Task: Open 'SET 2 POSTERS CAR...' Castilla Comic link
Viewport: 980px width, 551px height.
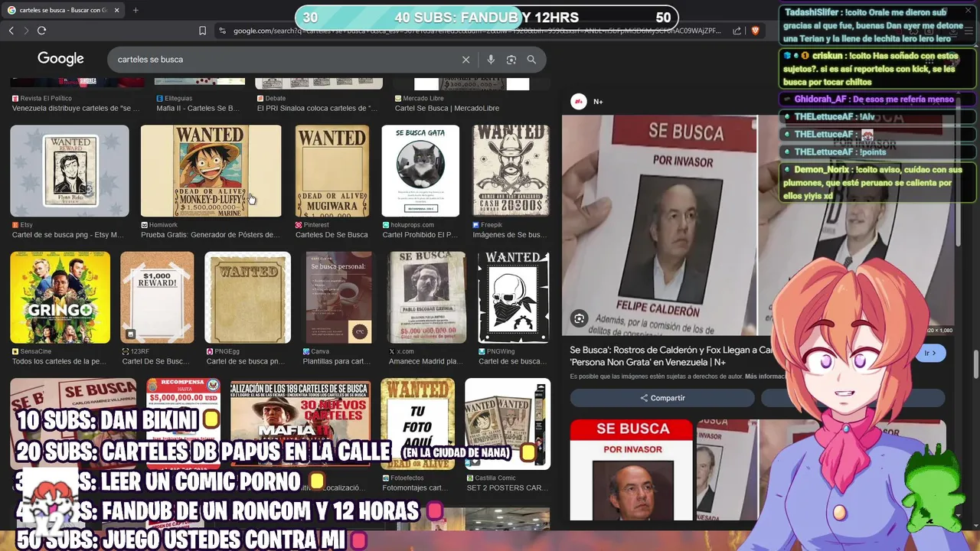Action: point(506,487)
